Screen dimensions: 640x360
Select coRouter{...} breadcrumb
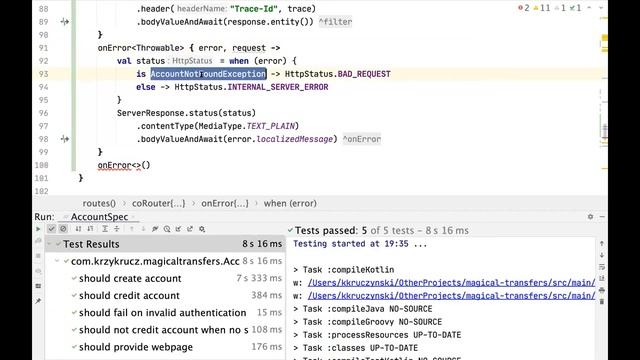(158, 203)
